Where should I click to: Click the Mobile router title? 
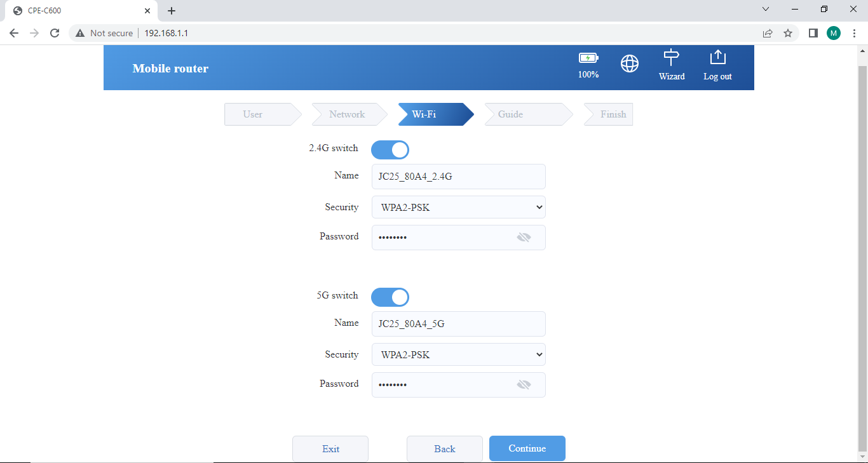(x=170, y=69)
